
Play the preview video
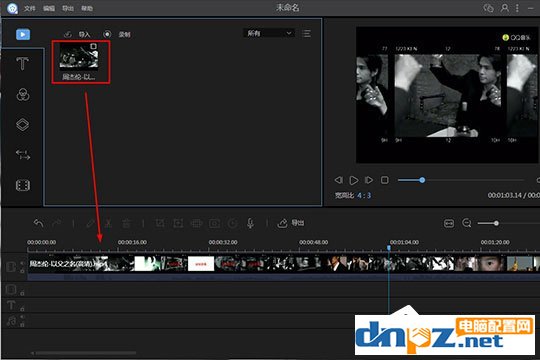[x=354, y=180]
